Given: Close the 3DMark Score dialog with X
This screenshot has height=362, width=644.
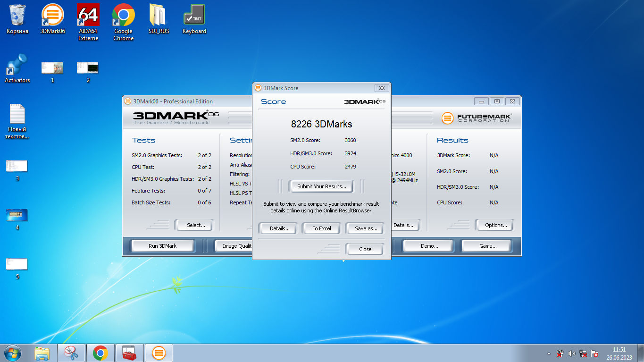Looking at the screenshot, I should point(382,88).
